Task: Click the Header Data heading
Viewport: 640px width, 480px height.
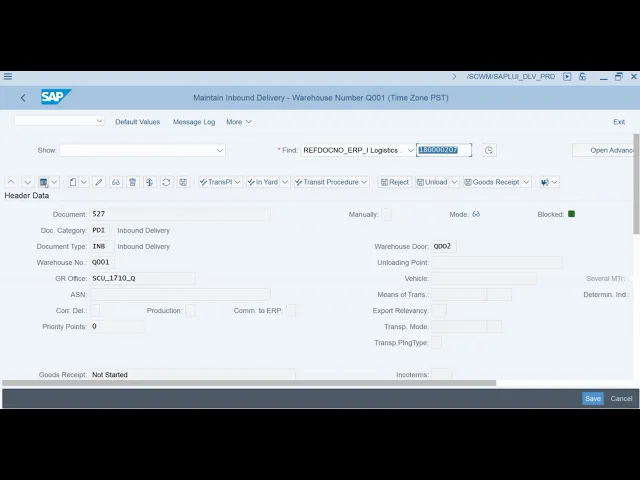Action: pyautogui.click(x=27, y=196)
